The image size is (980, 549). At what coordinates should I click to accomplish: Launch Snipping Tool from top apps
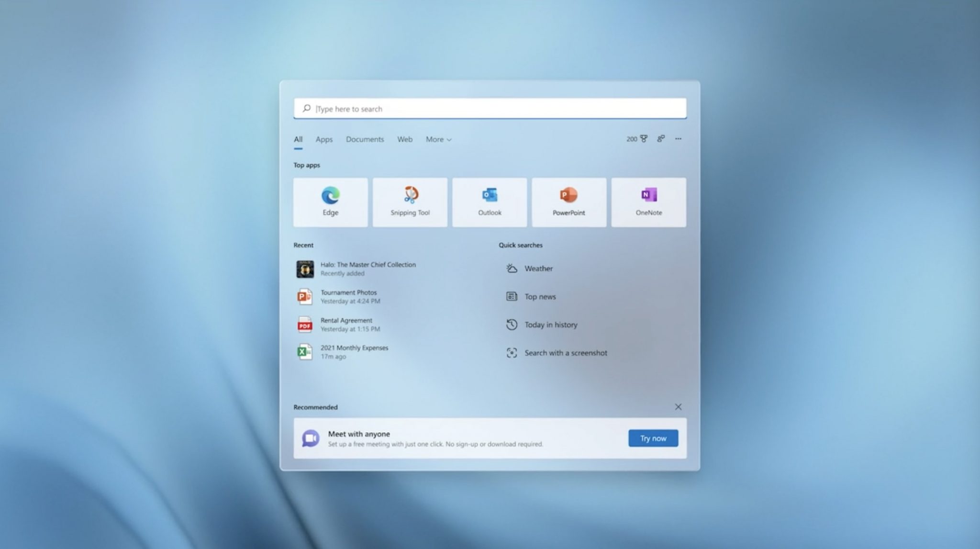click(410, 202)
